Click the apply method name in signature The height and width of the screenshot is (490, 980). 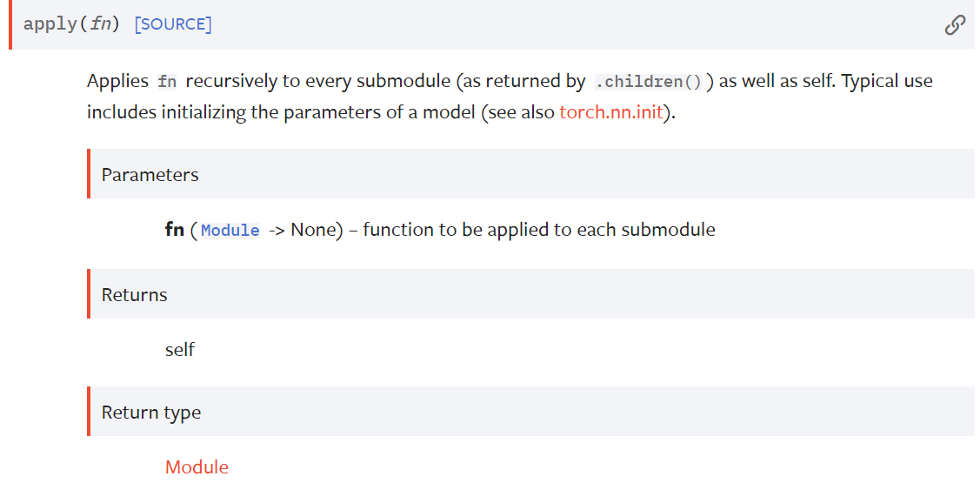pos(50,24)
